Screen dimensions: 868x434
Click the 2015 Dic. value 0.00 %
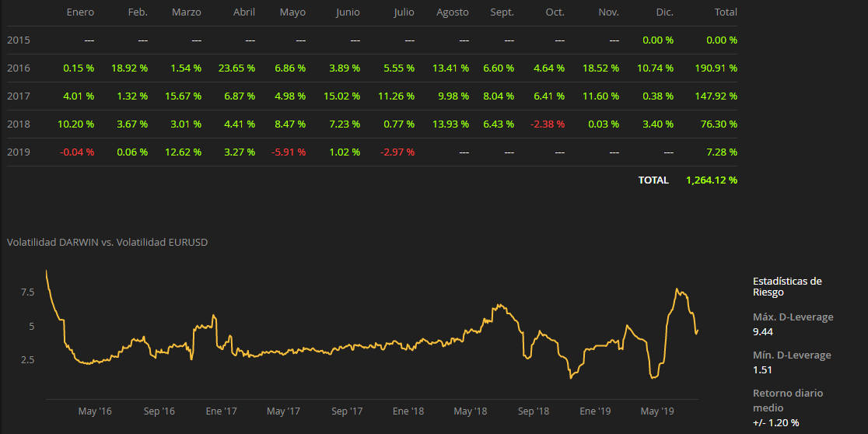coord(658,40)
